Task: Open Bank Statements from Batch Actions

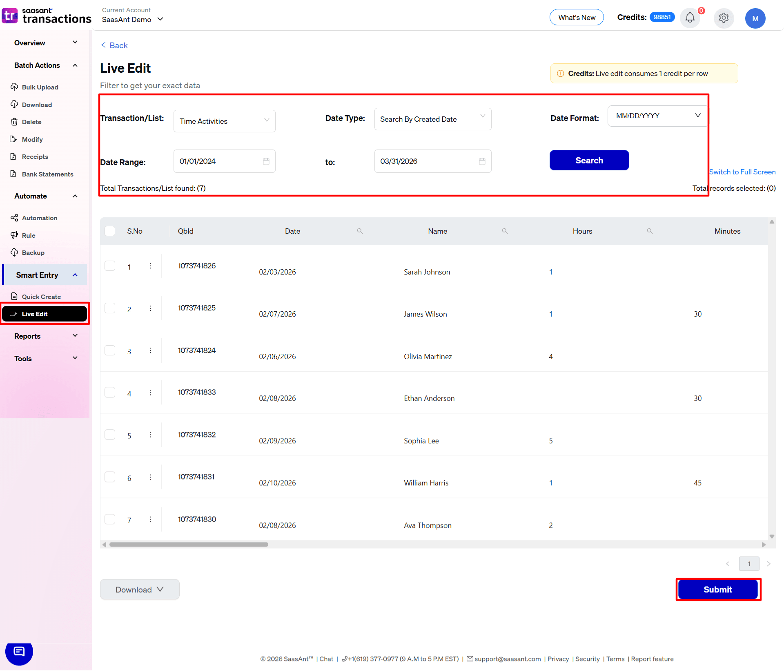Action: pos(47,174)
